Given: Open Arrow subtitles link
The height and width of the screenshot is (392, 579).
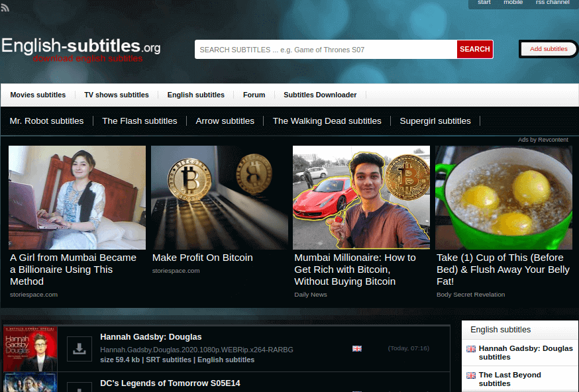Looking at the screenshot, I should 225,121.
